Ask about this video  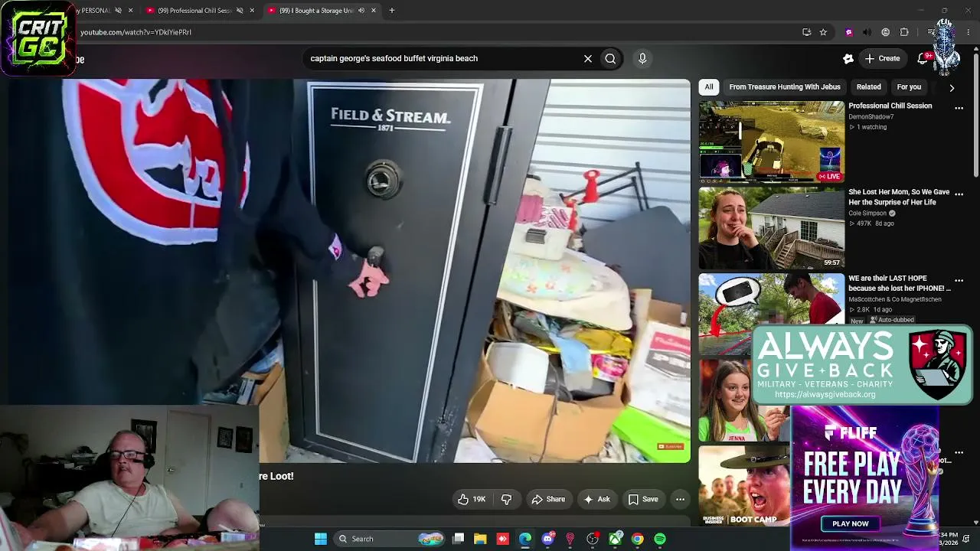coord(596,500)
